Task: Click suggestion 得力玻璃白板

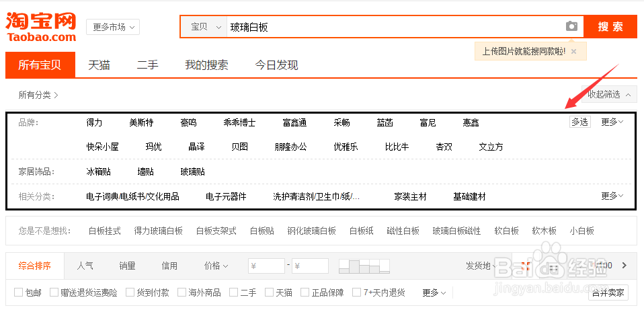Action: pyautogui.click(x=159, y=231)
